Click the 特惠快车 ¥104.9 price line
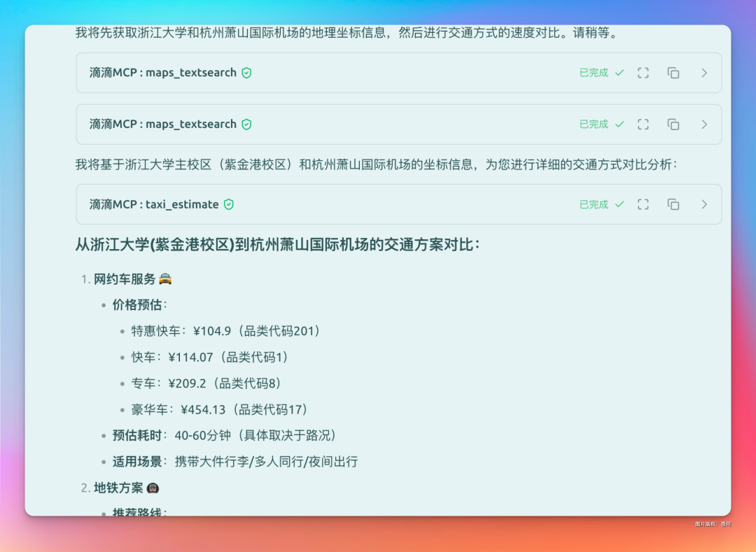The width and height of the screenshot is (756, 552). [x=225, y=331]
